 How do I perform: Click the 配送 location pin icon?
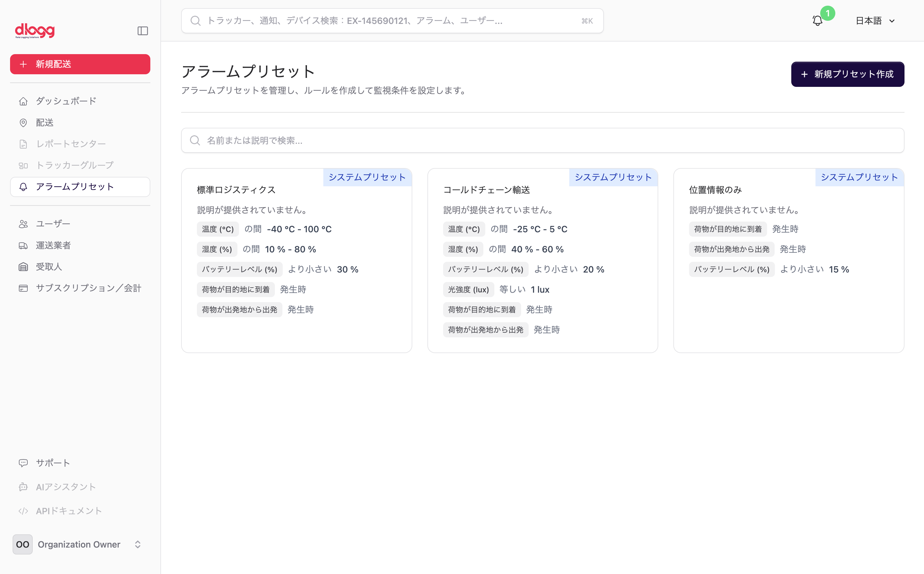(23, 123)
